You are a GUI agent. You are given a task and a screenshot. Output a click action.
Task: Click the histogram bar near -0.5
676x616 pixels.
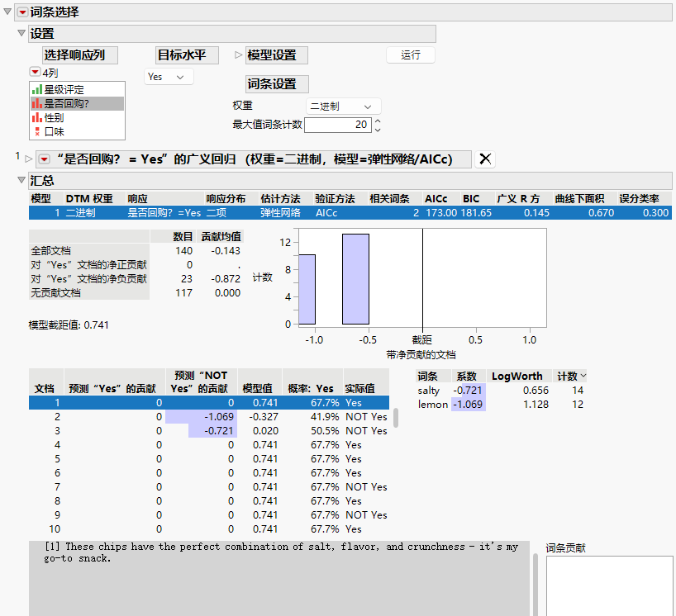tap(355, 279)
